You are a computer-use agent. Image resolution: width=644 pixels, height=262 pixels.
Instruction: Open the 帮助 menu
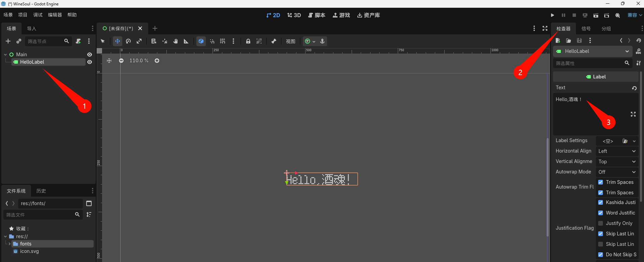point(72,15)
